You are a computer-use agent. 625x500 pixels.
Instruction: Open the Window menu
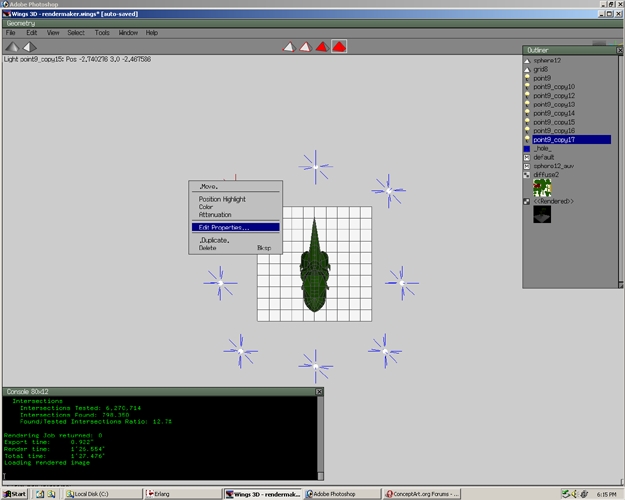128,33
